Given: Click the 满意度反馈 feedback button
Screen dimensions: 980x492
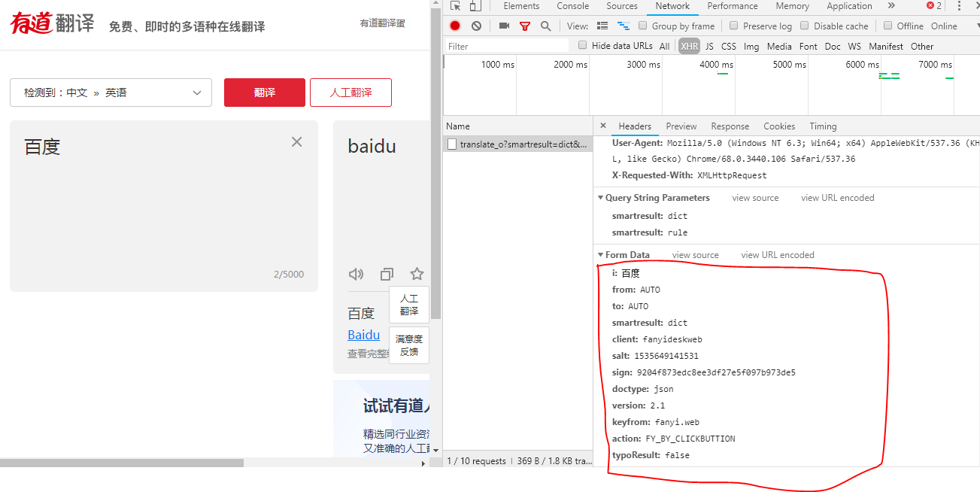Looking at the screenshot, I should click(409, 345).
